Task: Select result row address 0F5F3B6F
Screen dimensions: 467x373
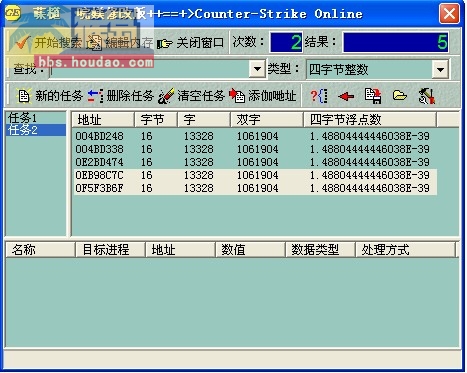Action: tap(255, 188)
